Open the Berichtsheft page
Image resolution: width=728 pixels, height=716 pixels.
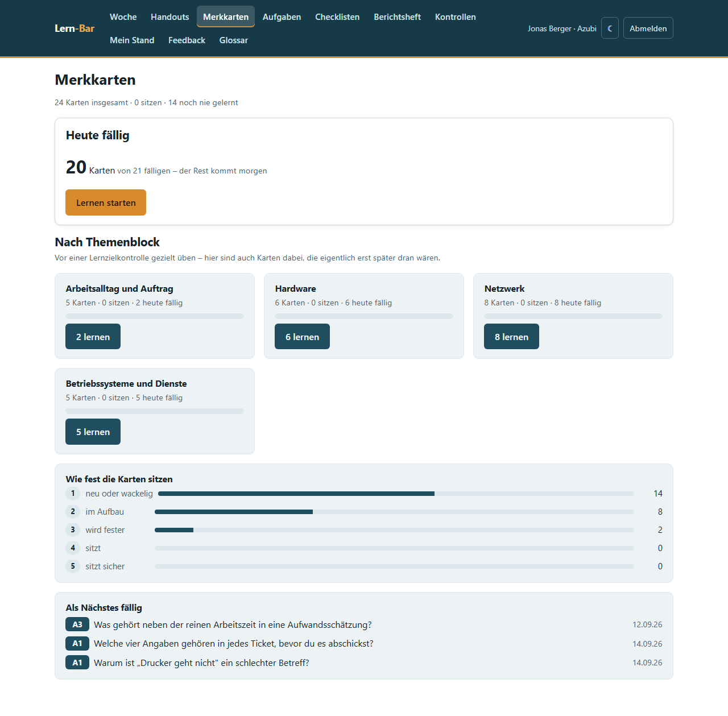click(x=397, y=16)
